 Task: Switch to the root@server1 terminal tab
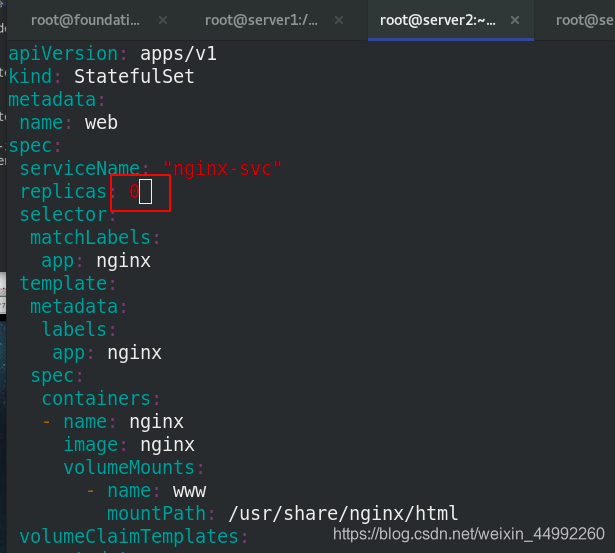click(x=261, y=20)
